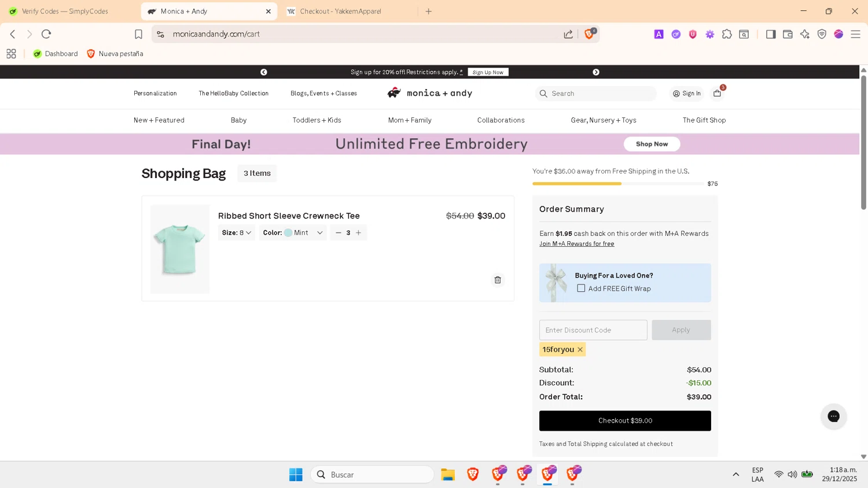This screenshot has height=488, width=868.
Task: Open the shopping bag cart icon
Action: 718,93
